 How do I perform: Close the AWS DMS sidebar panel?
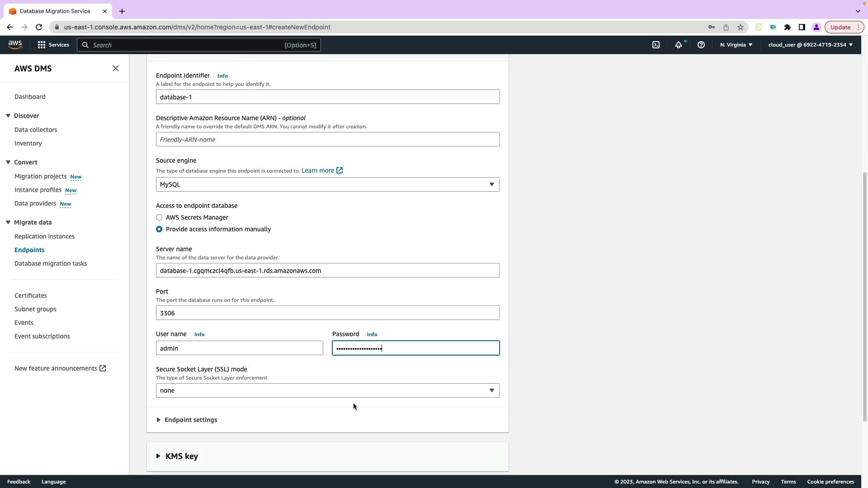(116, 68)
